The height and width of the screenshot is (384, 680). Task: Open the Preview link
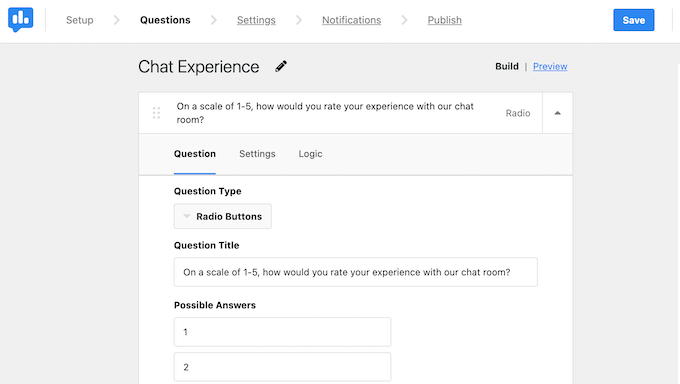pyautogui.click(x=550, y=66)
